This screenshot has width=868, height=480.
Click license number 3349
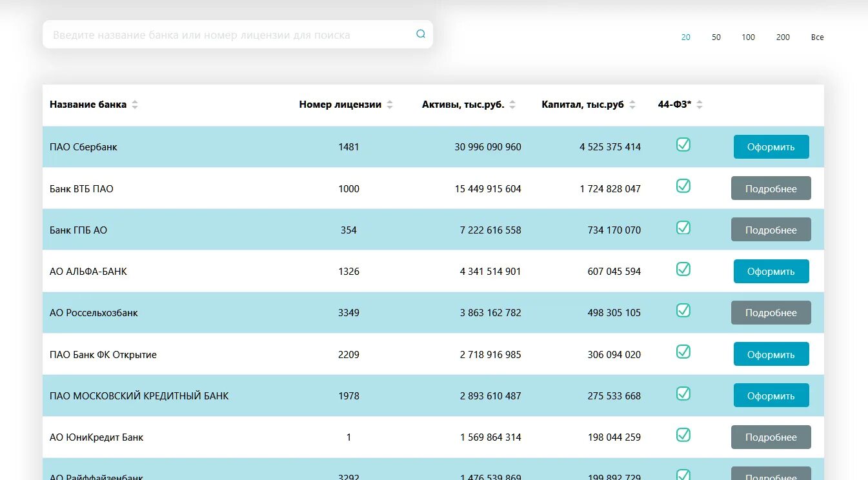pyautogui.click(x=348, y=313)
